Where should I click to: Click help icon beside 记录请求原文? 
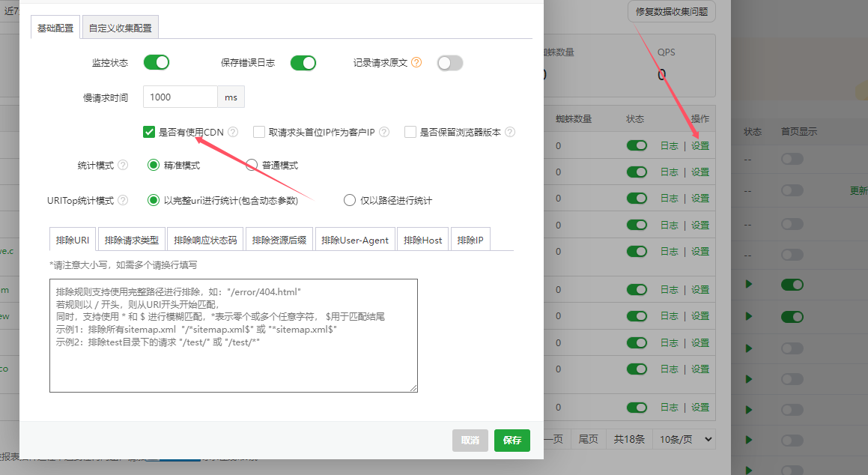coord(417,63)
